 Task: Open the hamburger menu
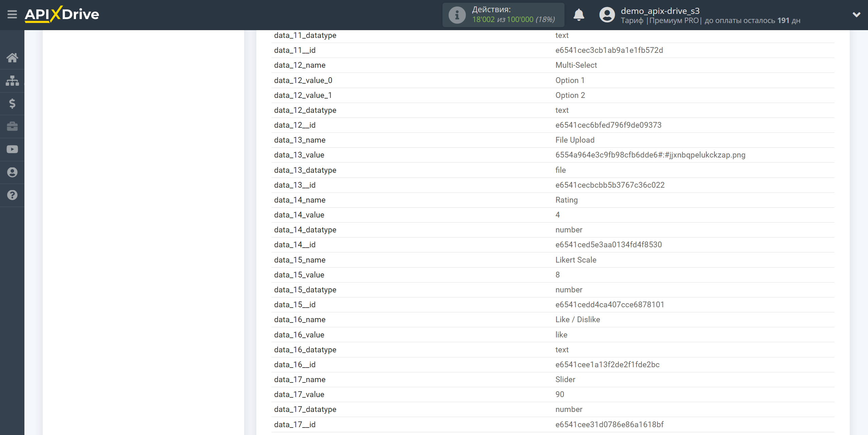coord(12,15)
